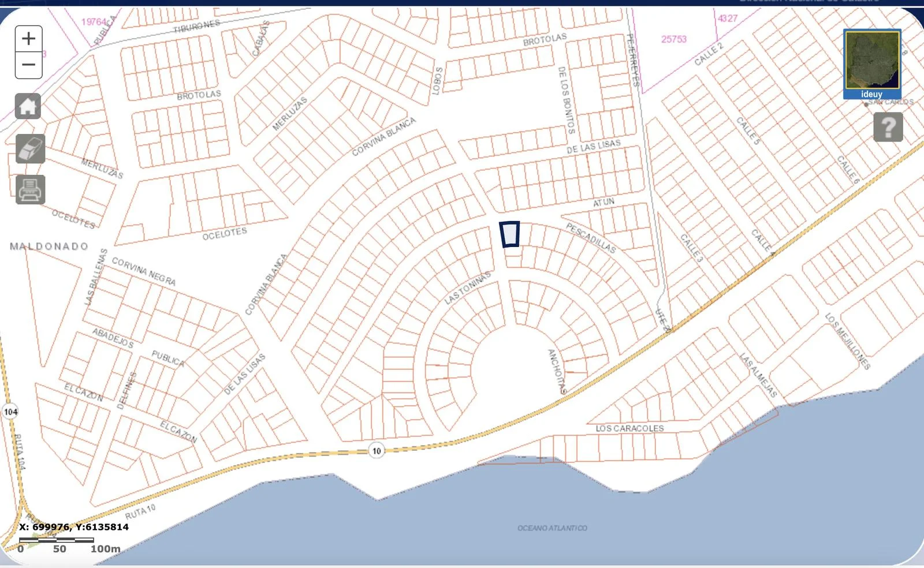Click the ANCHOITAS street label
The height and width of the screenshot is (568, 924).
coord(556,371)
